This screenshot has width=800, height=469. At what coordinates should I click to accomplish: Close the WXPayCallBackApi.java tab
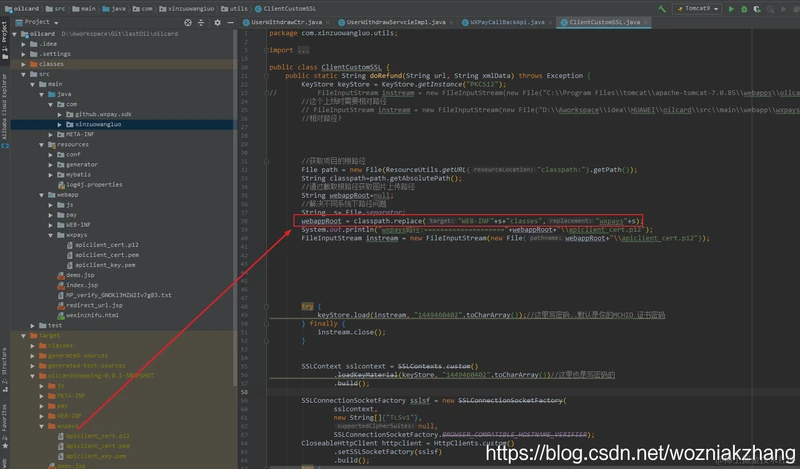pyautogui.click(x=551, y=22)
